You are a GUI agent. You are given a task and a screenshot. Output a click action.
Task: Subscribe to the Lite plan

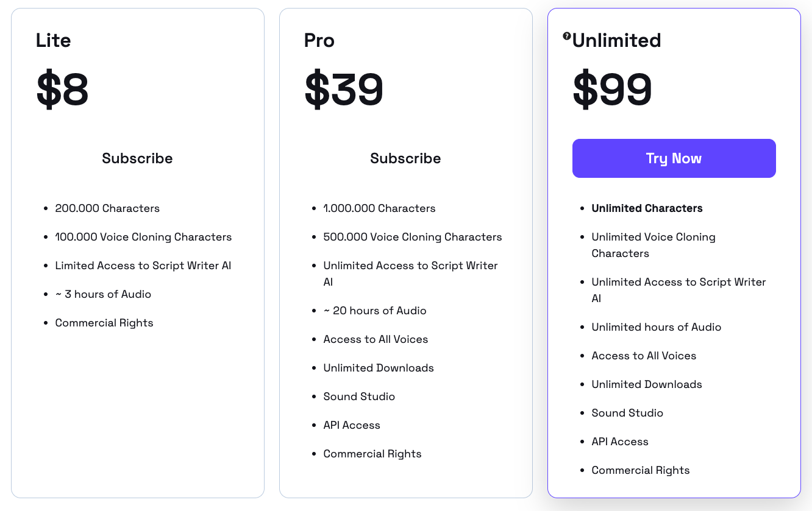(x=137, y=158)
